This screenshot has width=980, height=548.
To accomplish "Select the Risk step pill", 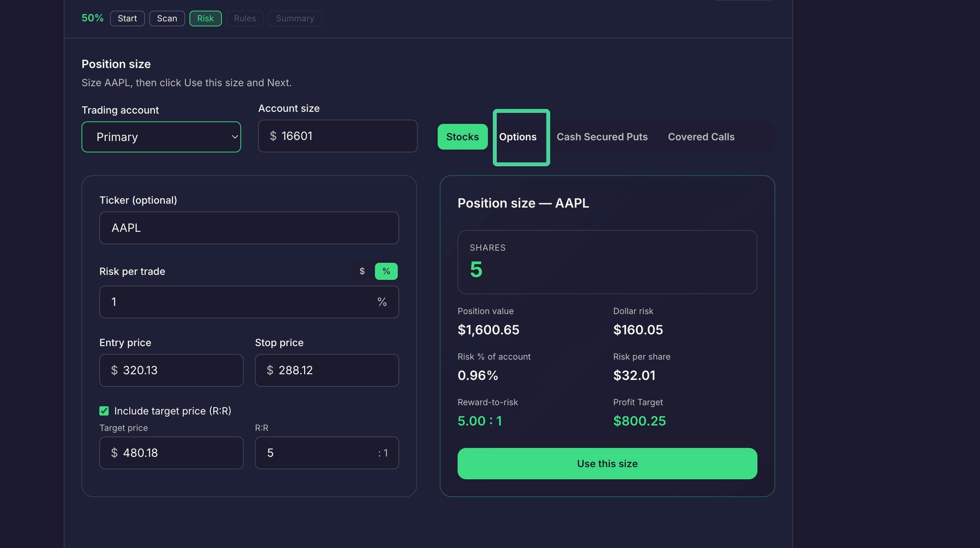I will click(205, 18).
